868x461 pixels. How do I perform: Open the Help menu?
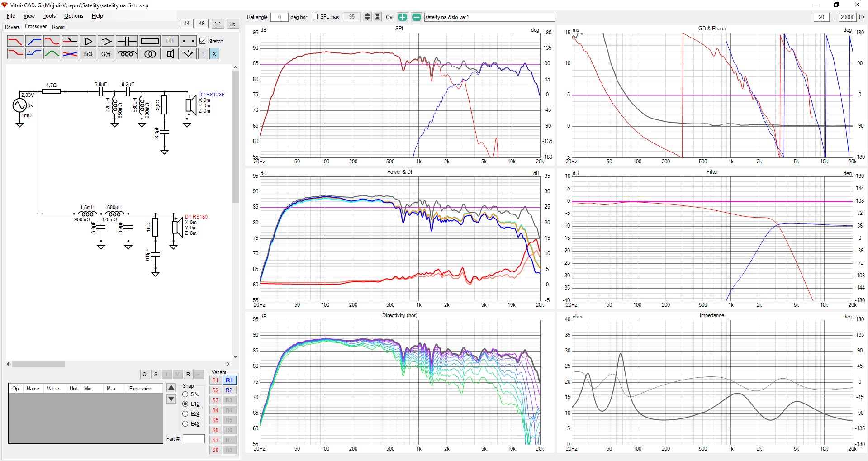(x=97, y=16)
